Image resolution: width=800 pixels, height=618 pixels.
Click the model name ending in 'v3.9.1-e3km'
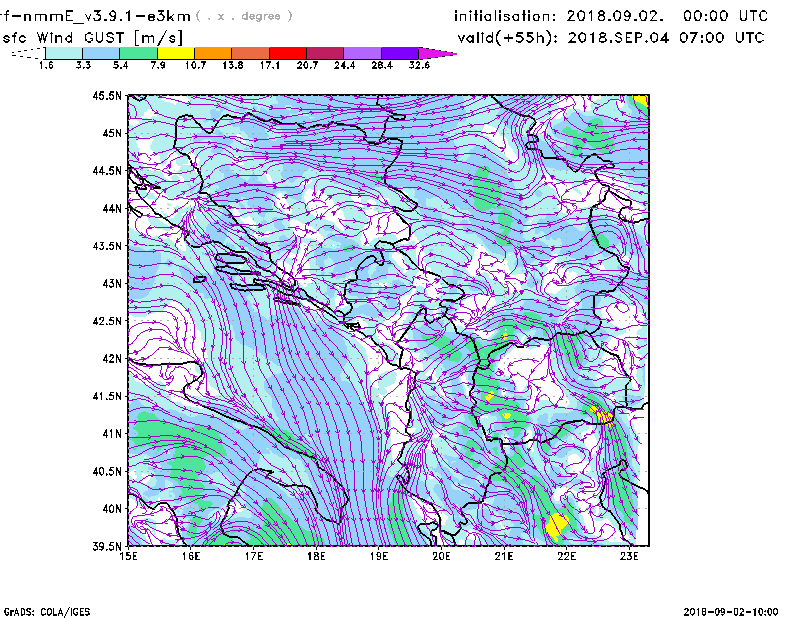(95, 16)
